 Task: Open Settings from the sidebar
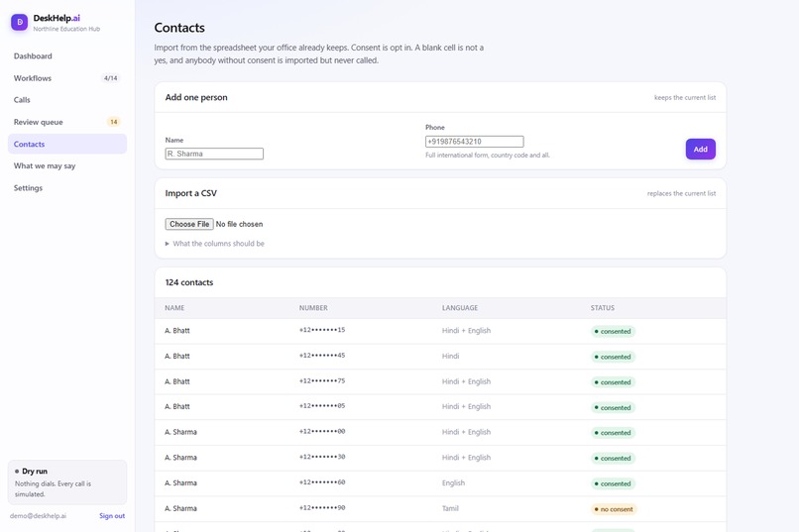(x=67, y=188)
